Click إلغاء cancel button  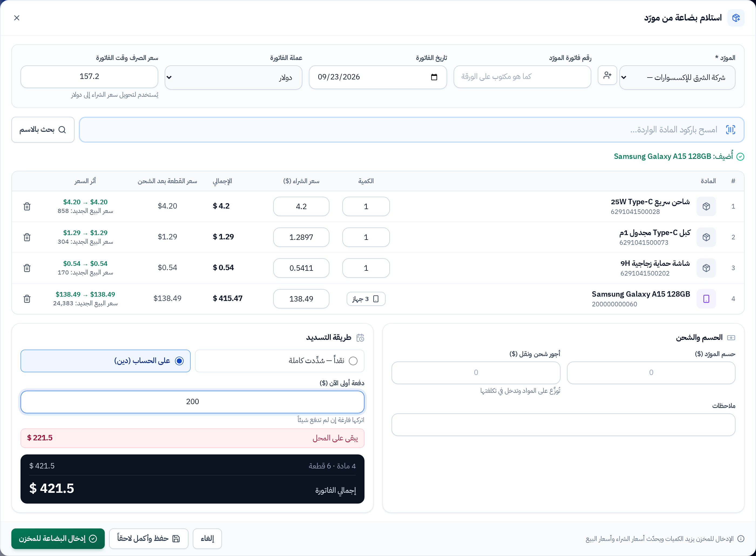pyautogui.click(x=207, y=538)
